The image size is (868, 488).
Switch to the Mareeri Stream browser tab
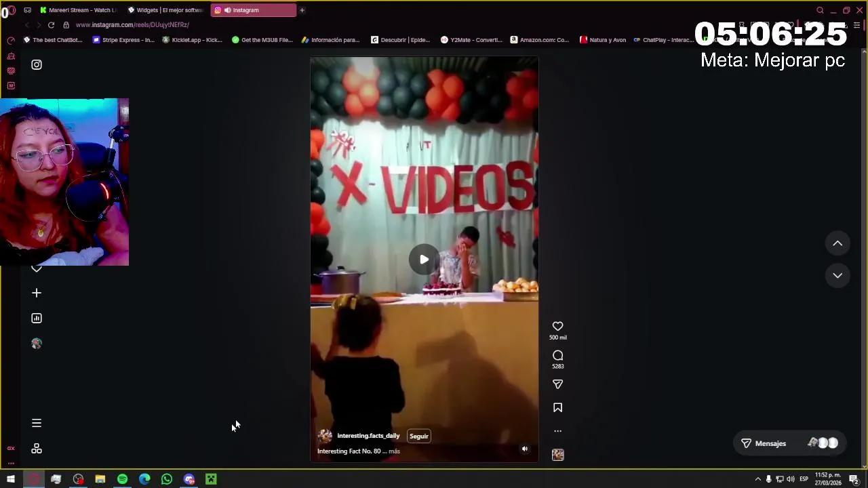pyautogui.click(x=78, y=10)
